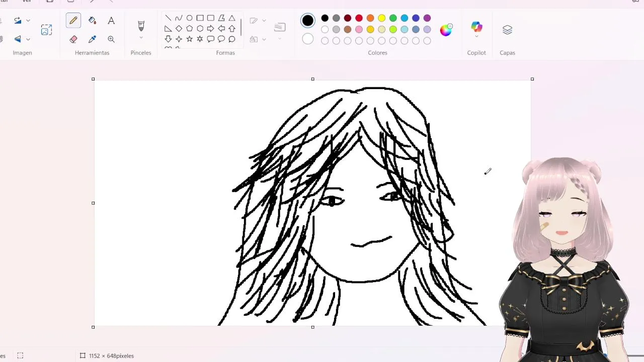Screen dimensions: 644x362
Task: Pick the lime green color swatch
Action: coord(393,30)
